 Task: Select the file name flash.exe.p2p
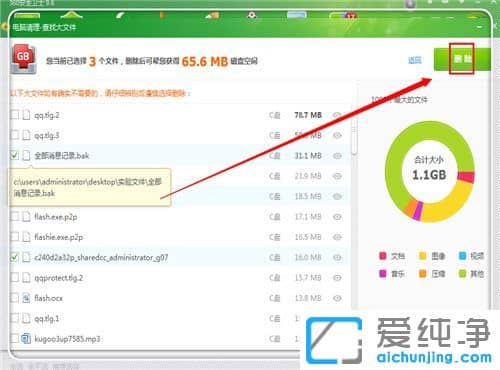56,217
